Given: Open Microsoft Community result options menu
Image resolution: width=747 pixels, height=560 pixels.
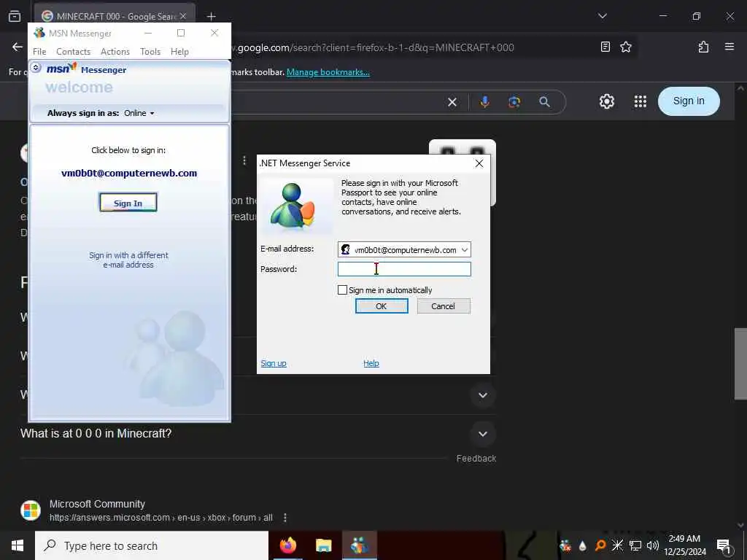Looking at the screenshot, I should (x=285, y=518).
